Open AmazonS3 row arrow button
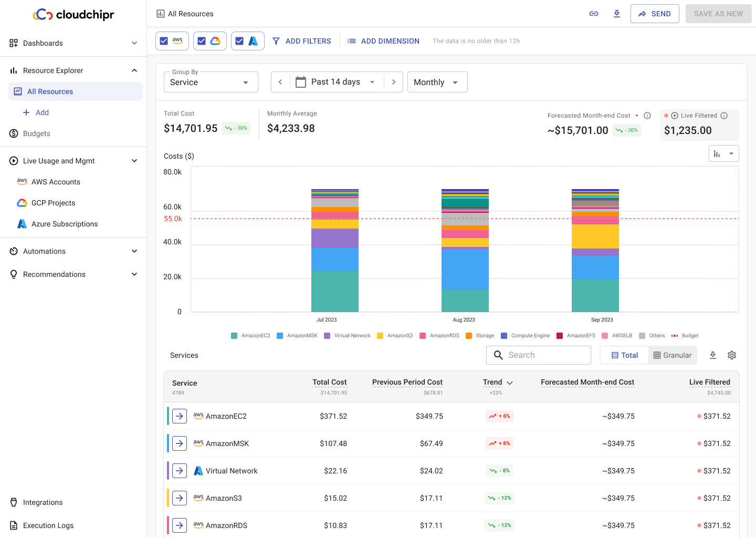 [x=180, y=498]
